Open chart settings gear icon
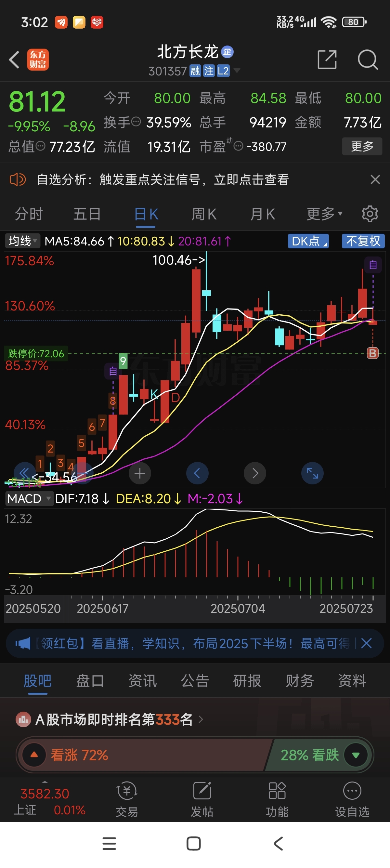 click(x=370, y=214)
